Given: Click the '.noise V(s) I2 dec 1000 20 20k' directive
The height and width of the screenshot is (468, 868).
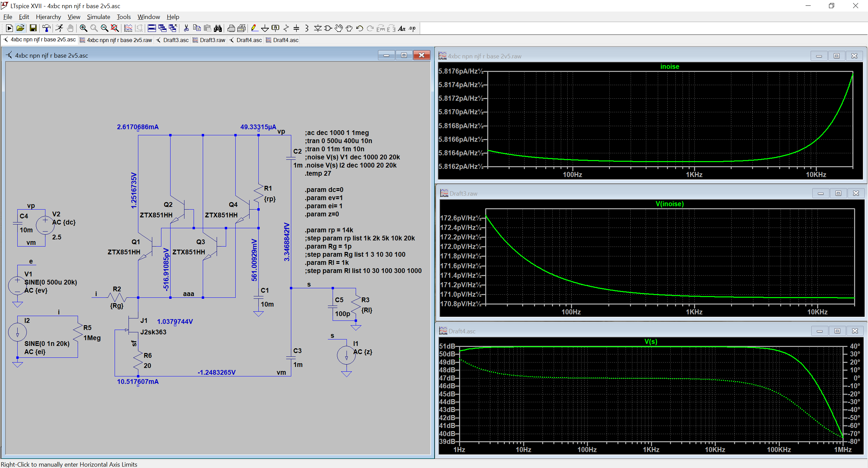Looking at the screenshot, I should (x=351, y=165).
